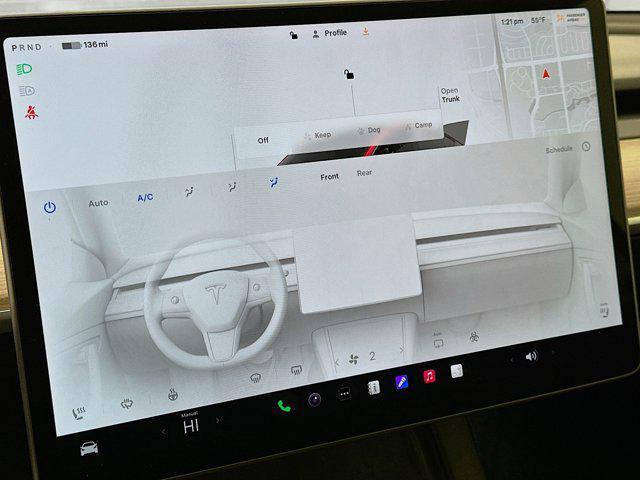Switch to the Front climate tab

tap(329, 177)
